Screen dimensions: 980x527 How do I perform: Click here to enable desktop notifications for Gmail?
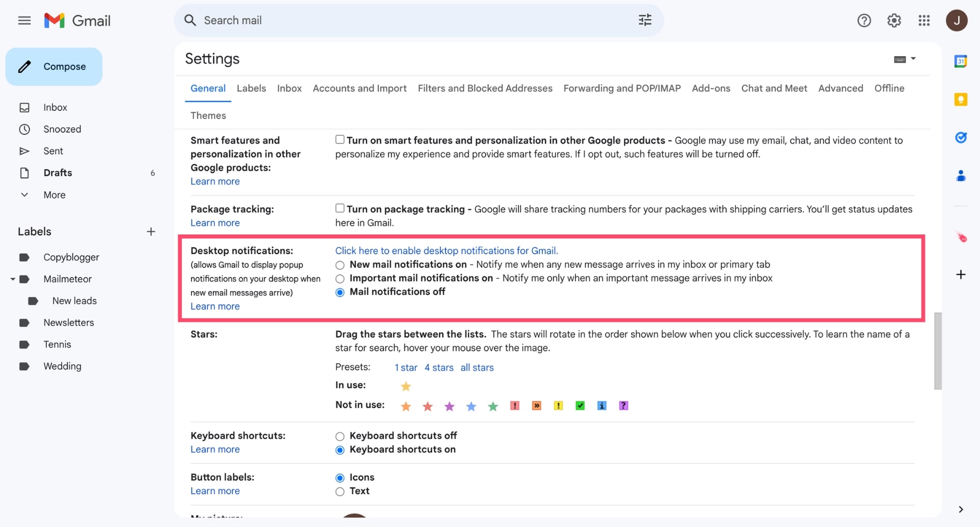(446, 250)
